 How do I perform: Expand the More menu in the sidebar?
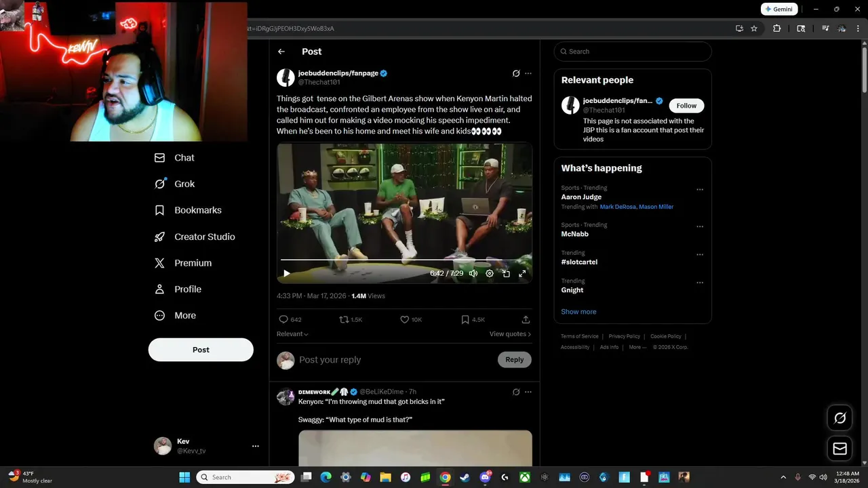pos(175,316)
